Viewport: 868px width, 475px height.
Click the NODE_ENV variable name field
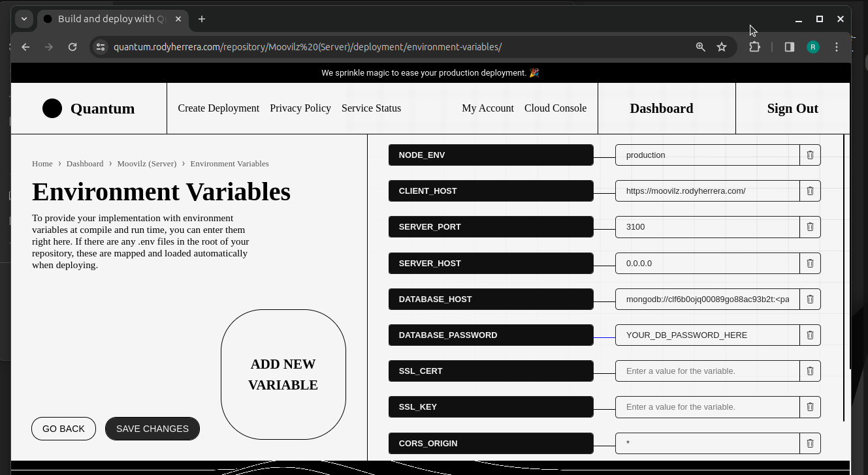click(x=490, y=155)
